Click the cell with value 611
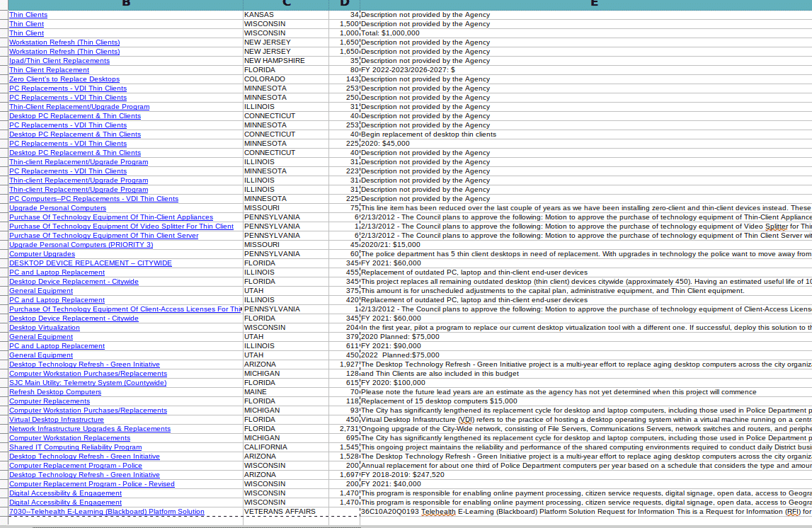 [x=344, y=346]
